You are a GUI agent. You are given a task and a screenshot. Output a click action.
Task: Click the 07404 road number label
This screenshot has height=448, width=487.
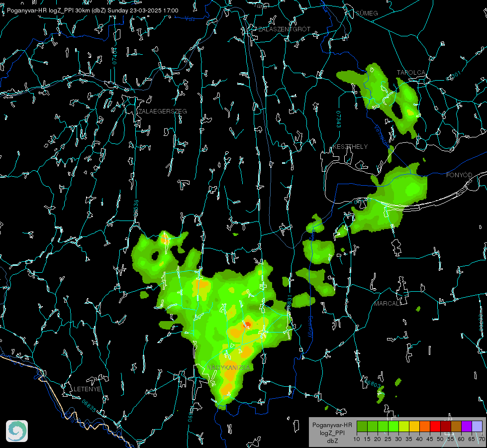[x=114, y=56]
